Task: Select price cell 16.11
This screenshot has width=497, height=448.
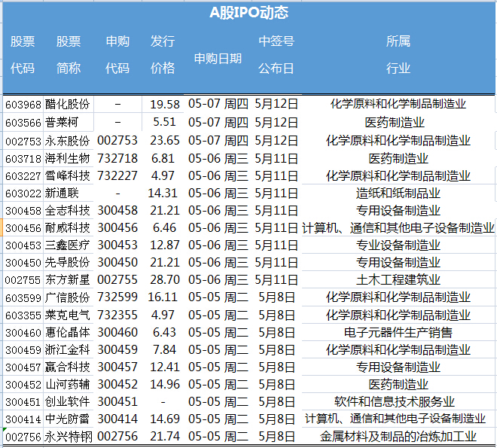Action: click(163, 297)
